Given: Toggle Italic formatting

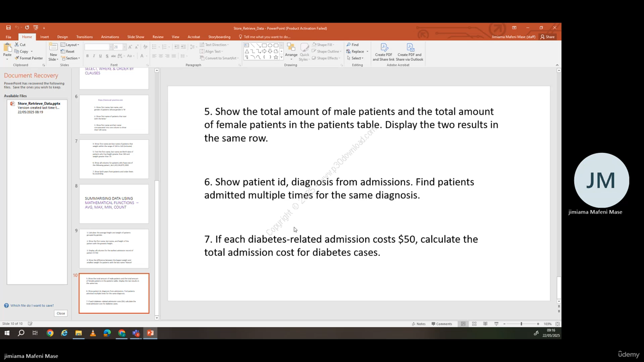Looking at the screenshot, I should 94,56.
